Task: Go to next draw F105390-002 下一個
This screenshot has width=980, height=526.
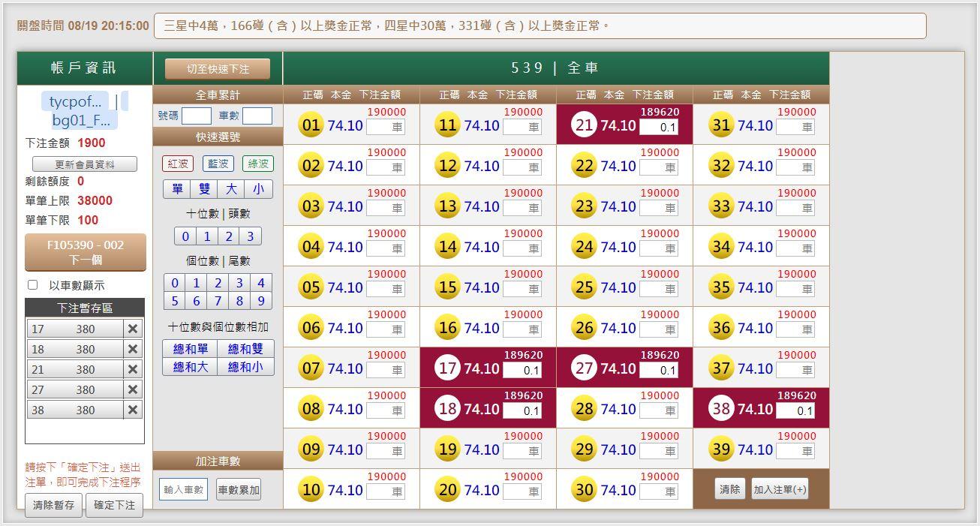Action: coord(86,252)
